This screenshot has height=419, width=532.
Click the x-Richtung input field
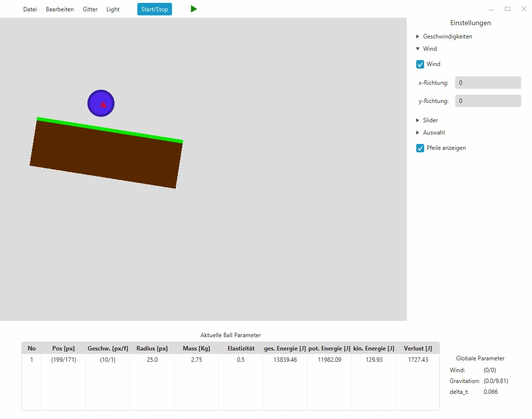coord(488,82)
